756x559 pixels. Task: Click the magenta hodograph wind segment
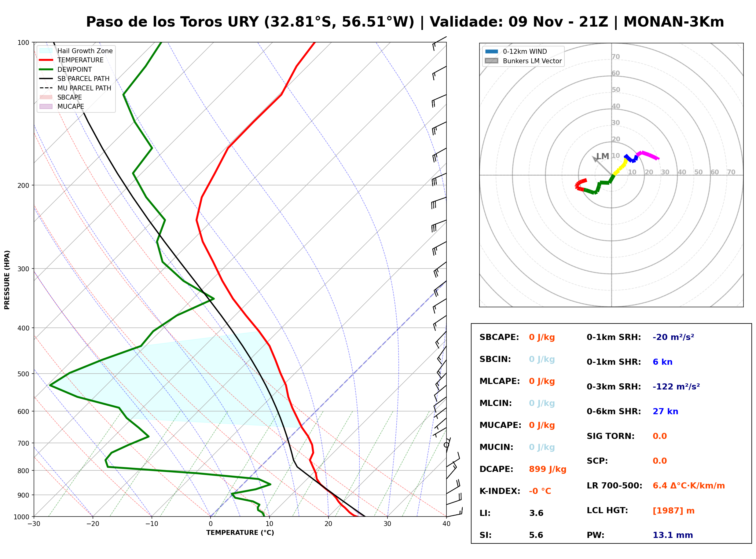648,155
